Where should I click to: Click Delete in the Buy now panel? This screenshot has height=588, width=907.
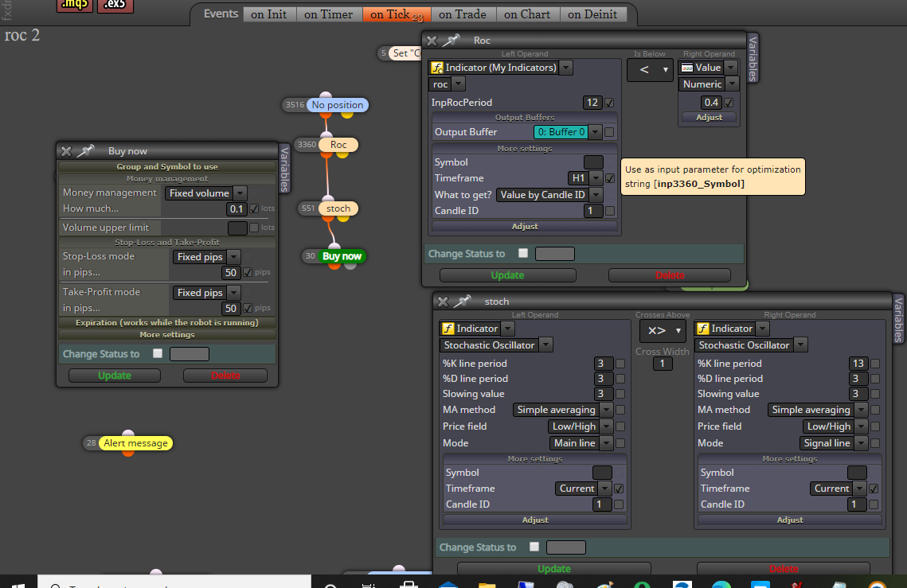[x=225, y=376]
